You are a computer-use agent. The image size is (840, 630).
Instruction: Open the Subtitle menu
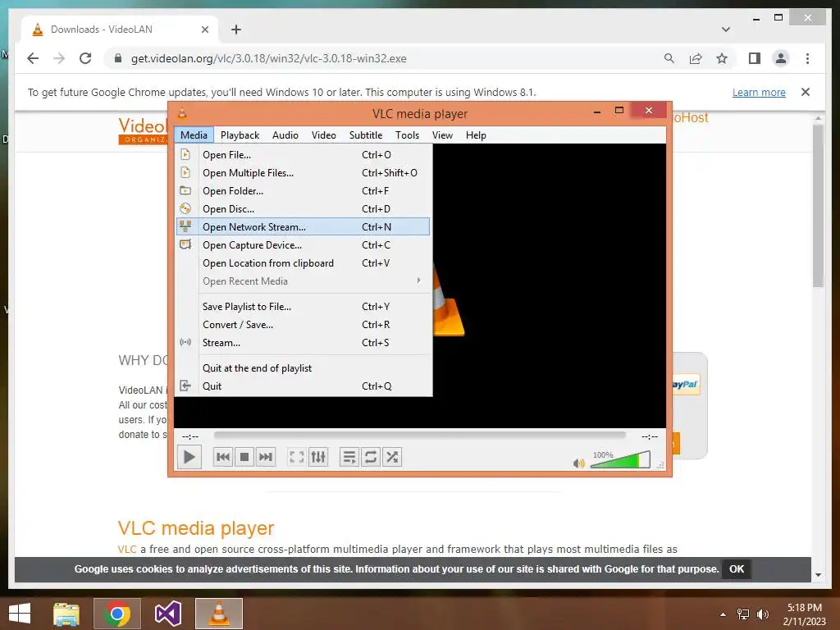click(x=366, y=135)
